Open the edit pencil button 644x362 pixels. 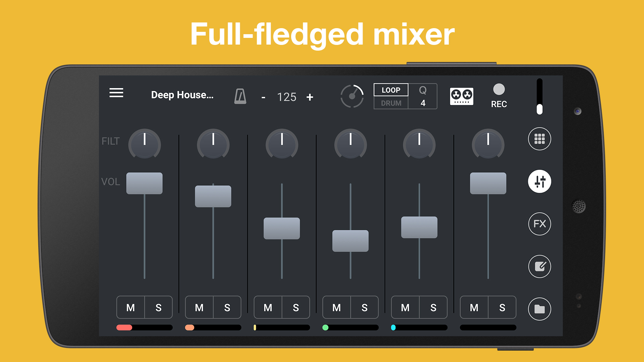coord(539,266)
